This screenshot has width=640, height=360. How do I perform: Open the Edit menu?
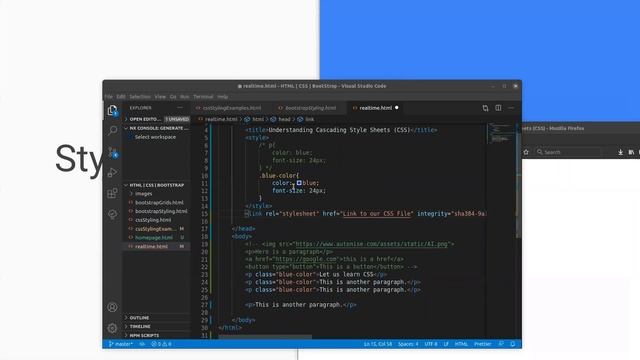pos(121,97)
